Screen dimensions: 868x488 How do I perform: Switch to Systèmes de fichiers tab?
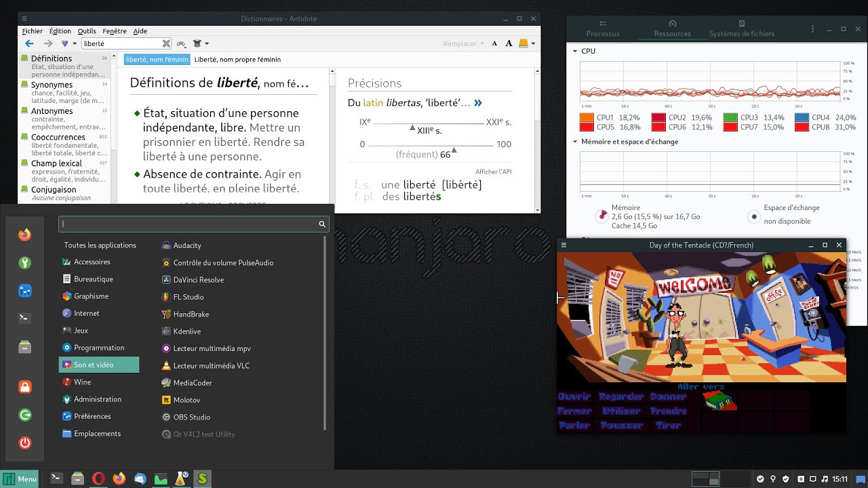(x=742, y=28)
